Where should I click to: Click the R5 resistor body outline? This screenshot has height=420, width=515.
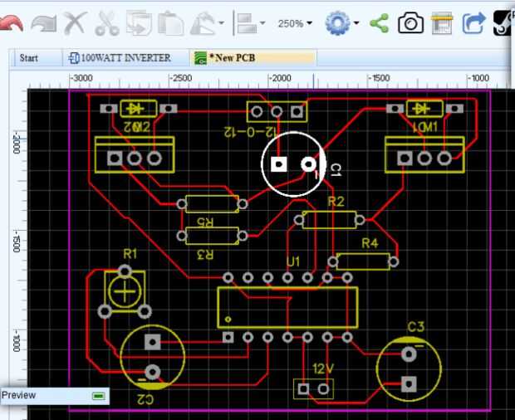click(x=212, y=204)
